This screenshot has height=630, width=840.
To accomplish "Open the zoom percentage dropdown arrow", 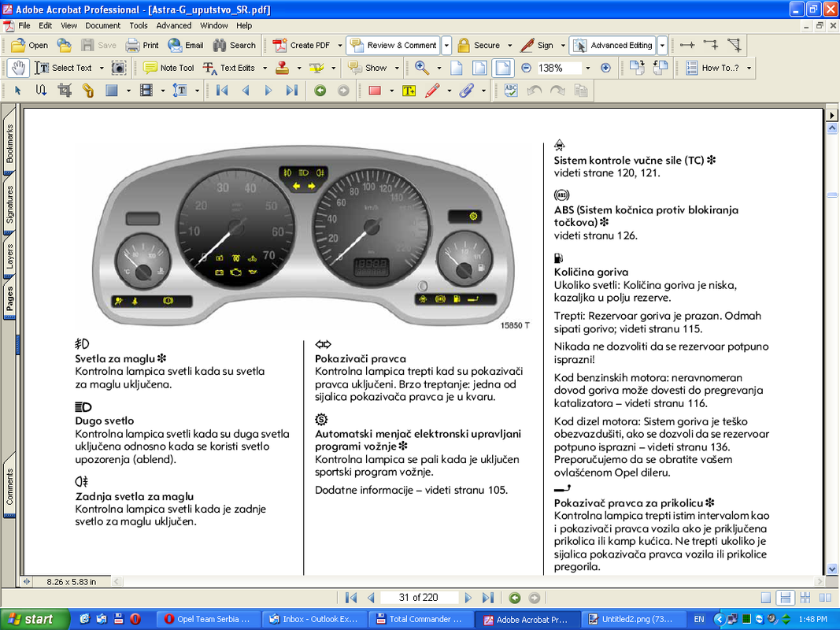I will coord(588,68).
